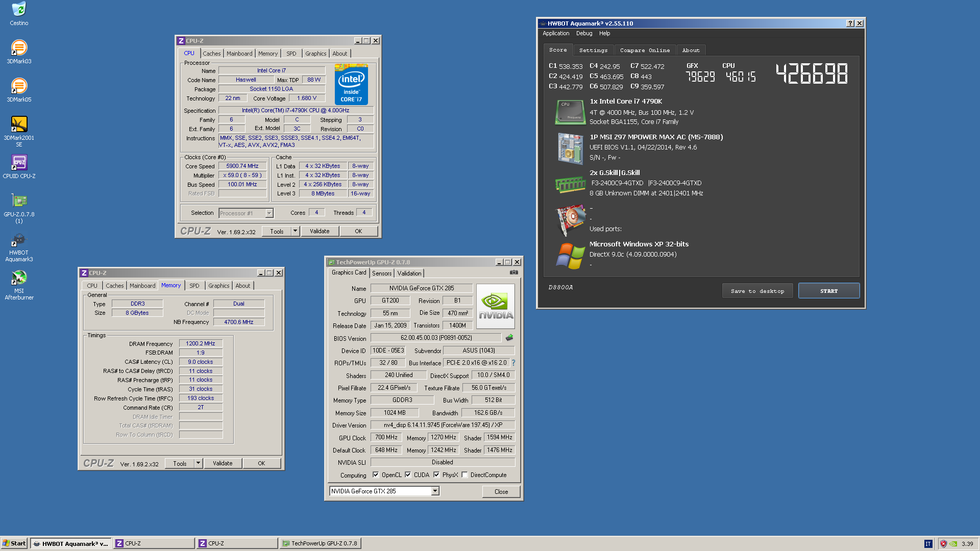Click the graphics card icon in Aquamark
The height and width of the screenshot is (551, 980).
570,220
